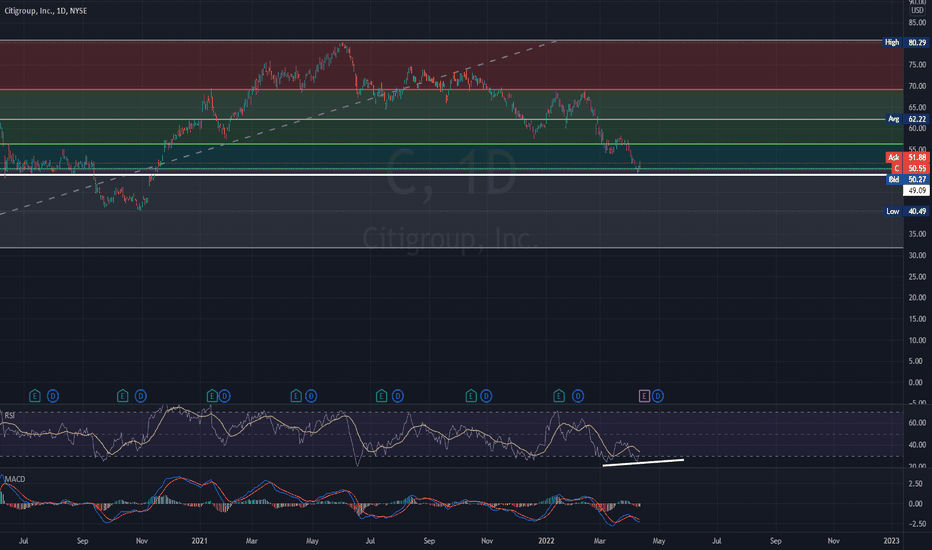Open the January 2021 earnings marker

click(x=212, y=396)
